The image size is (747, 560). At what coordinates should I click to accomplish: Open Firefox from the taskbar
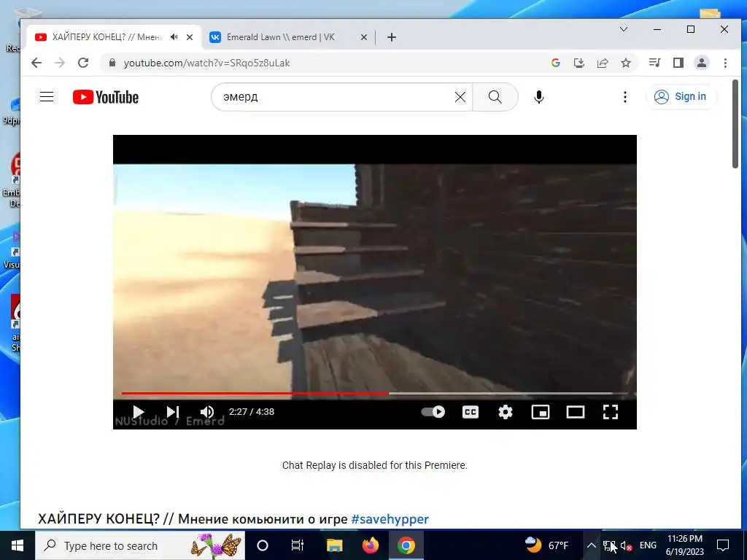pos(370,545)
